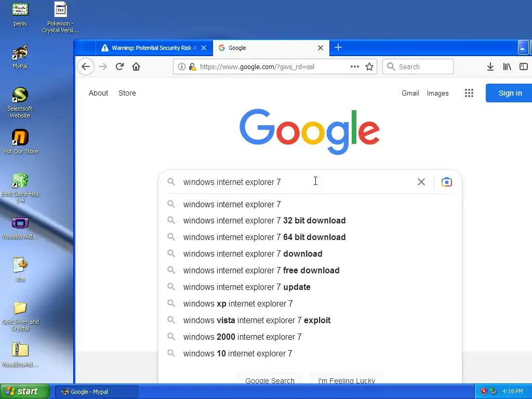Image resolution: width=532 pixels, height=399 pixels.
Task: Open the Windows Start menu
Action: (25, 391)
